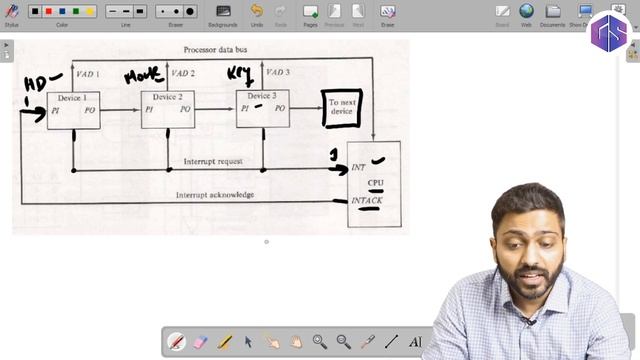Expand the right library panel arrow
This screenshot has height=360, width=640.
(633, 44)
